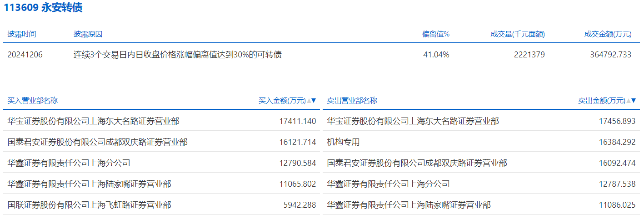Click sell amount 17456.893
644x215 pixels.
[617, 121]
